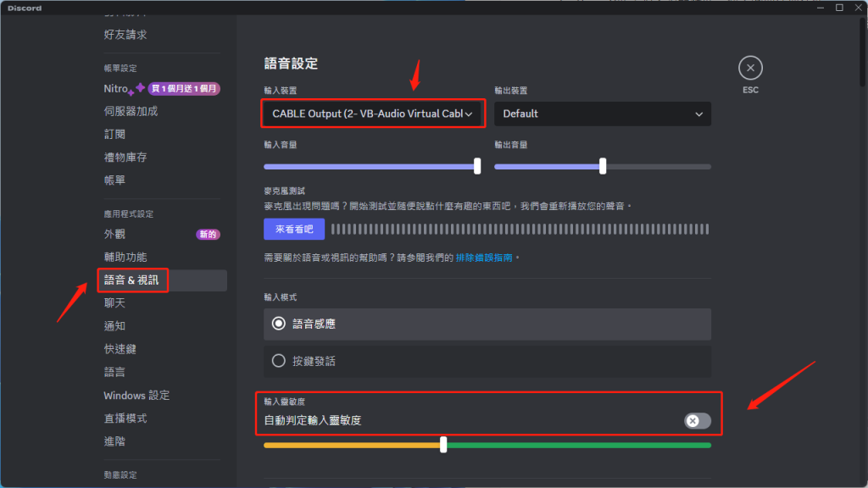Click the Nitro sparkle icon
The width and height of the screenshot is (868, 488).
coord(136,88)
